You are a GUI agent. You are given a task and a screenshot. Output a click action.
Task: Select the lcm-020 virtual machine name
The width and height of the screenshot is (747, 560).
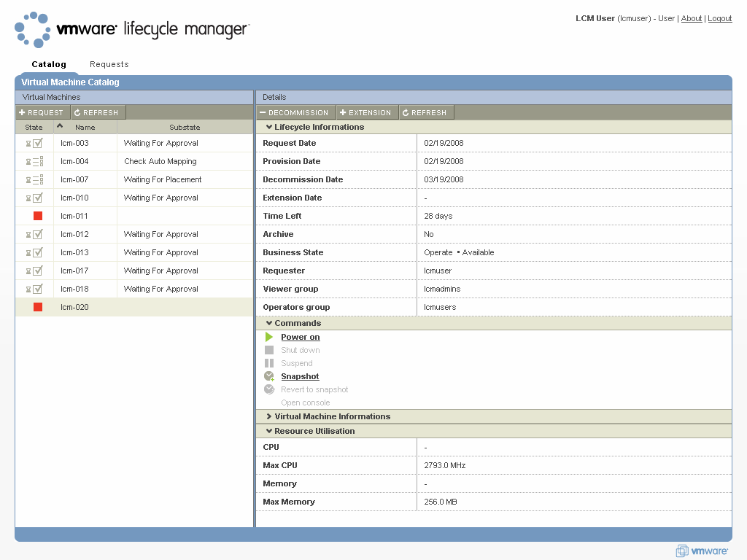(x=74, y=307)
